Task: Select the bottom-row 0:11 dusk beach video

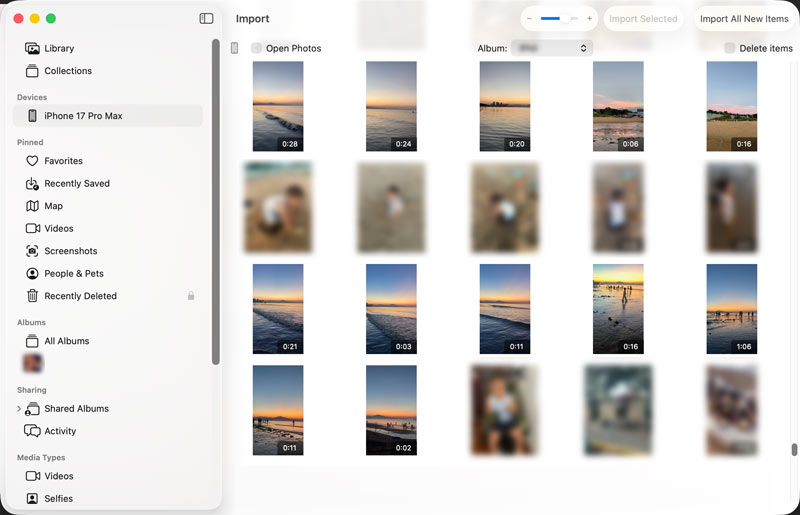Action: point(278,410)
